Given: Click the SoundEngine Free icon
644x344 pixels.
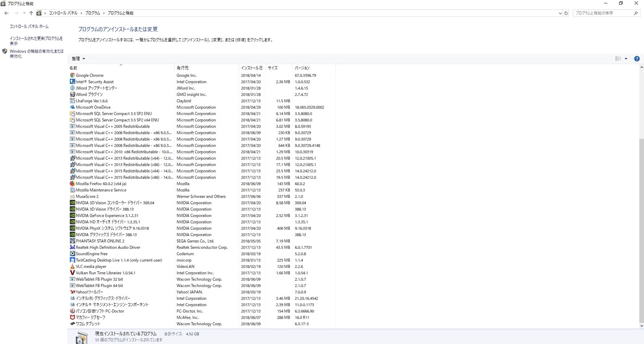Looking at the screenshot, I should coord(72,254).
